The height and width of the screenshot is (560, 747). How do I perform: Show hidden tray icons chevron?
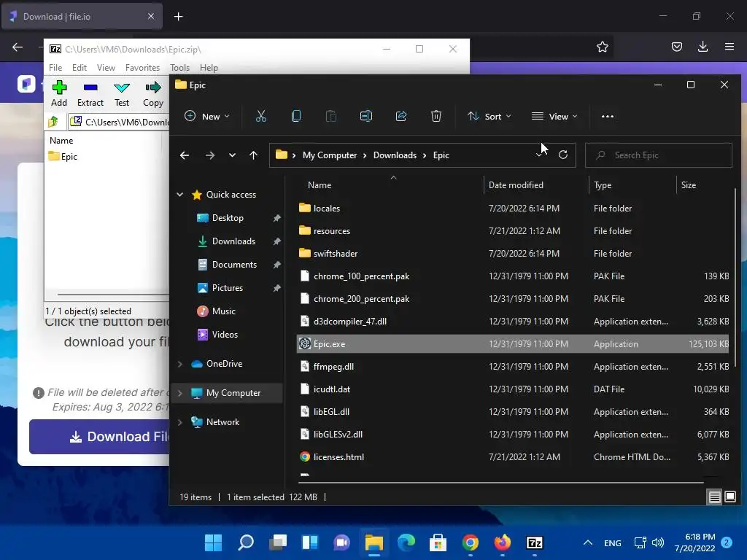point(588,542)
